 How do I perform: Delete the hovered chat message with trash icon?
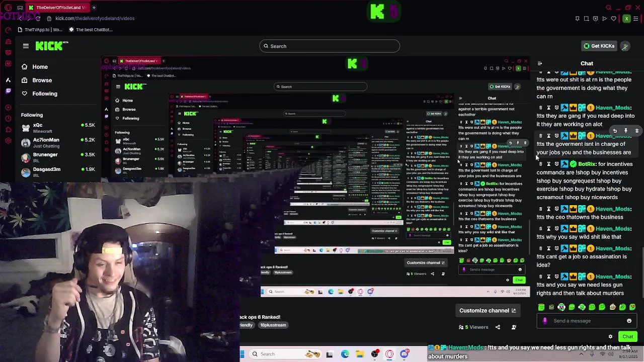637,131
